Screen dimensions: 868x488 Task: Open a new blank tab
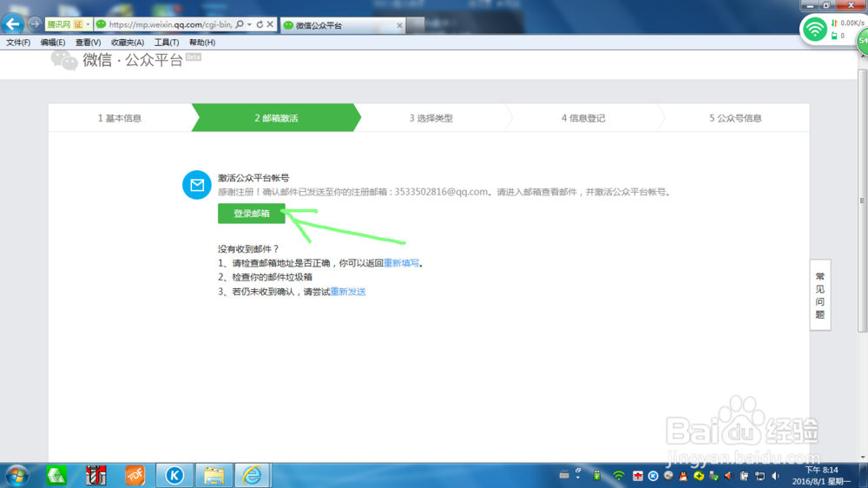pyautogui.click(x=415, y=25)
